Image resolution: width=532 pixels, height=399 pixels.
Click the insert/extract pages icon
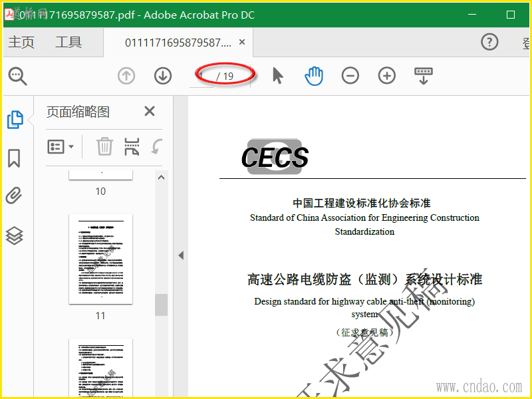tap(132, 146)
